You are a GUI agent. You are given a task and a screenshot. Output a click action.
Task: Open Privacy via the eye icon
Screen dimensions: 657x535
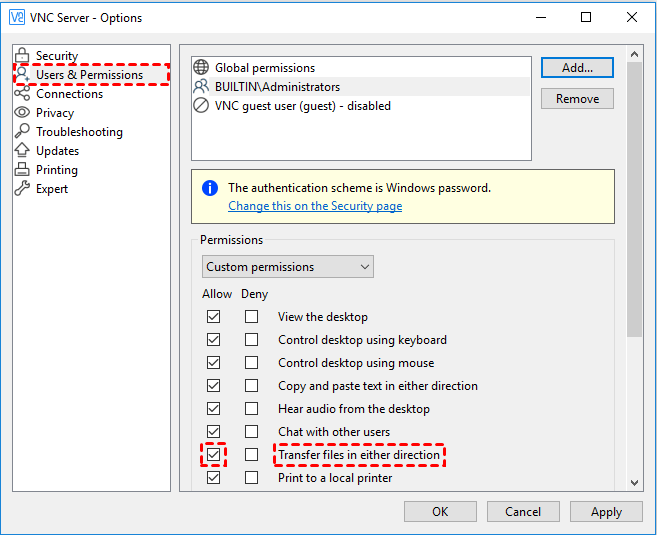coord(22,112)
